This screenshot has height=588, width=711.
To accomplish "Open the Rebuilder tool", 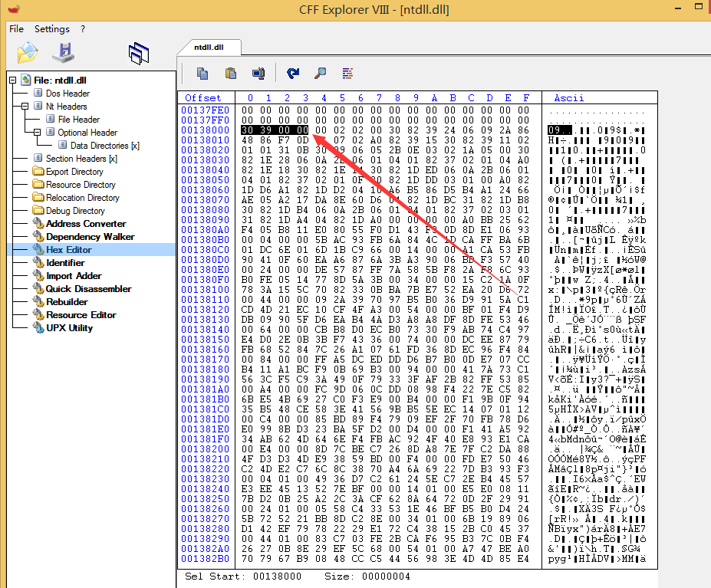I will tap(67, 302).
